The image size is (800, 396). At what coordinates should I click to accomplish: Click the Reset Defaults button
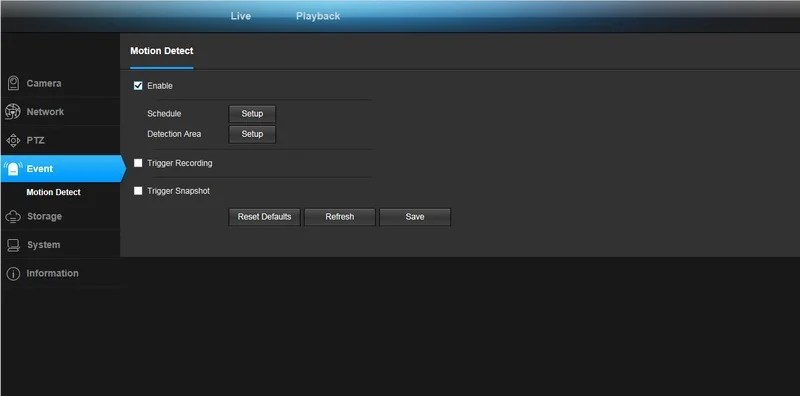coord(264,217)
